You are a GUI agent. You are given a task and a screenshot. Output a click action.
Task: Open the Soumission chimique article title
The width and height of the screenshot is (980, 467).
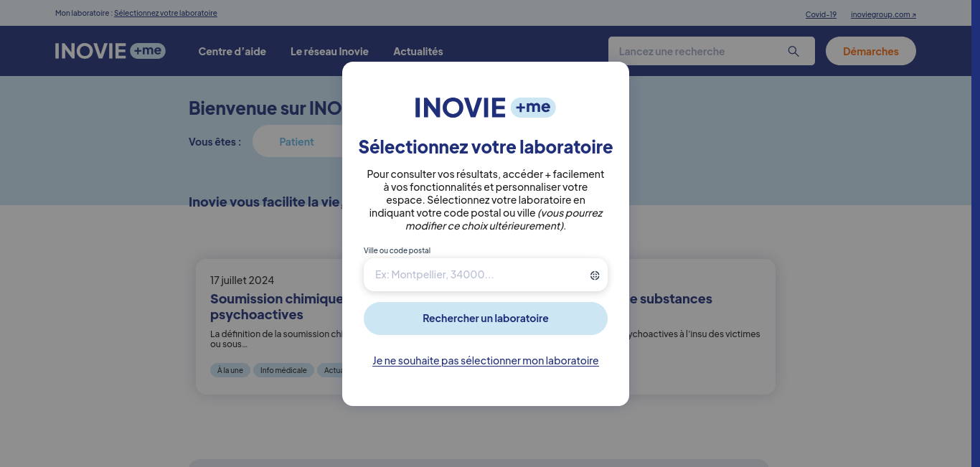(x=276, y=306)
